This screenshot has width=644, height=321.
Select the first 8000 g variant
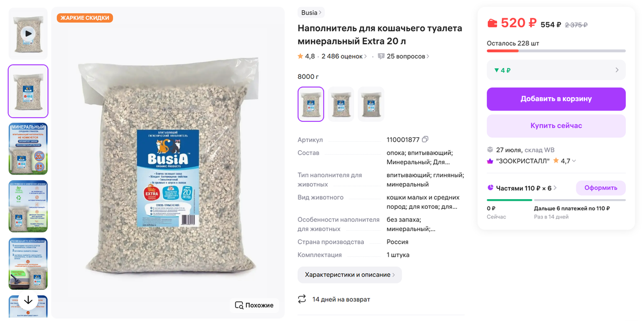click(x=311, y=104)
